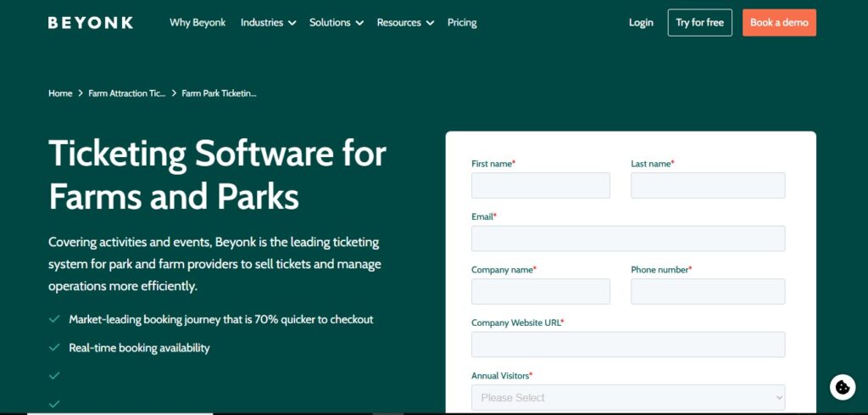Go to the Pricing page
The width and height of the screenshot is (868, 415).
pyautogui.click(x=462, y=23)
